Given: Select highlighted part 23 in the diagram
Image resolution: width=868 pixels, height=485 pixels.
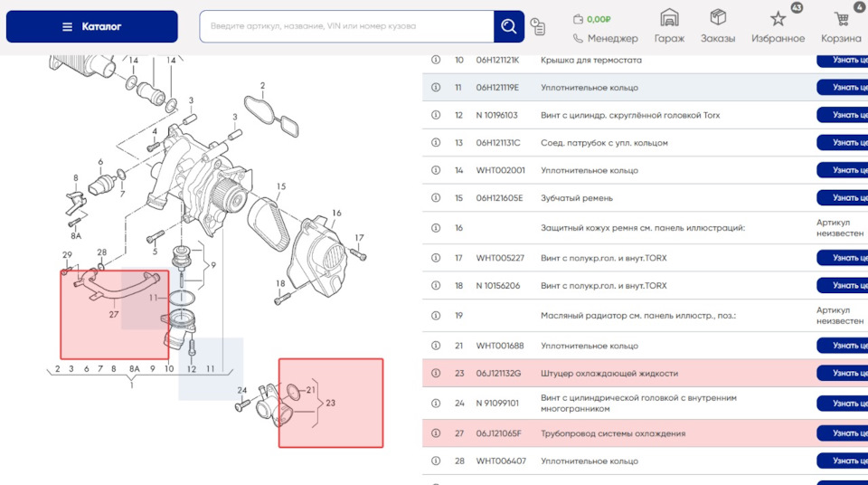Looking at the screenshot, I should point(330,403).
